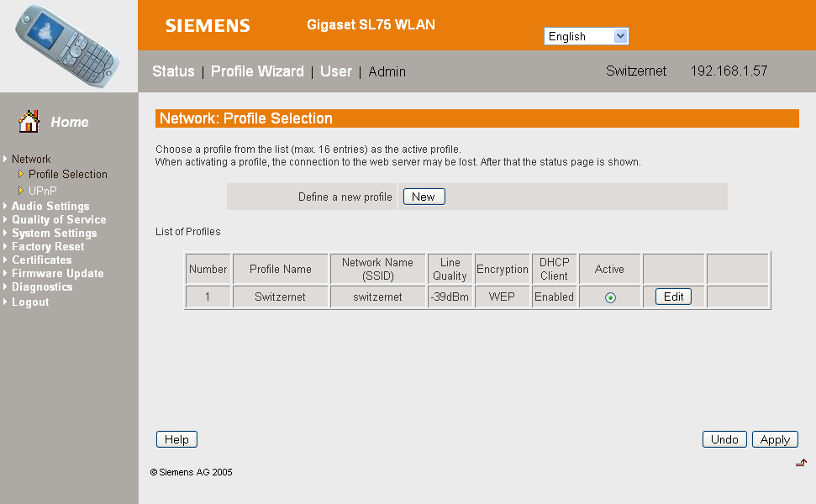
Task: Click the Home house icon
Action: [29, 122]
